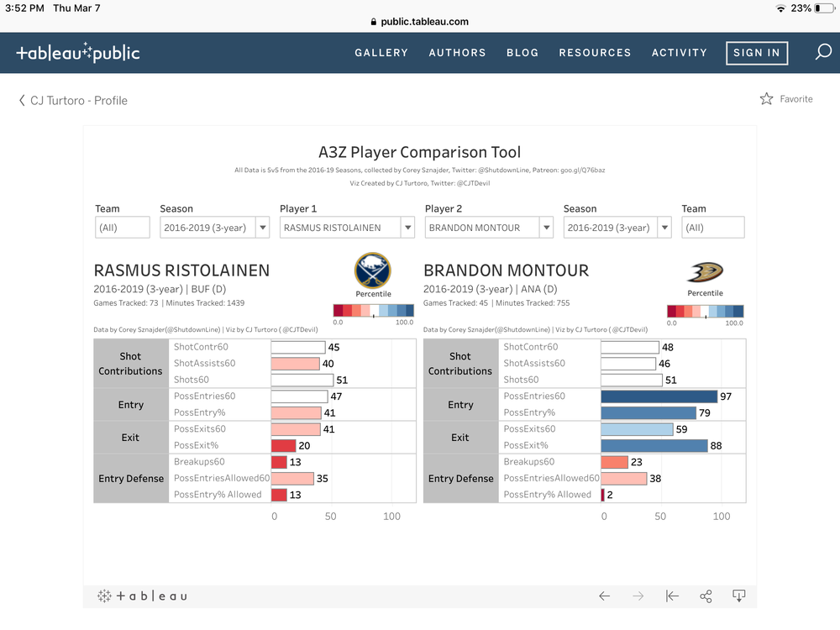
Task: Open the Player 2 dropdown arrow
Action: [547, 227]
